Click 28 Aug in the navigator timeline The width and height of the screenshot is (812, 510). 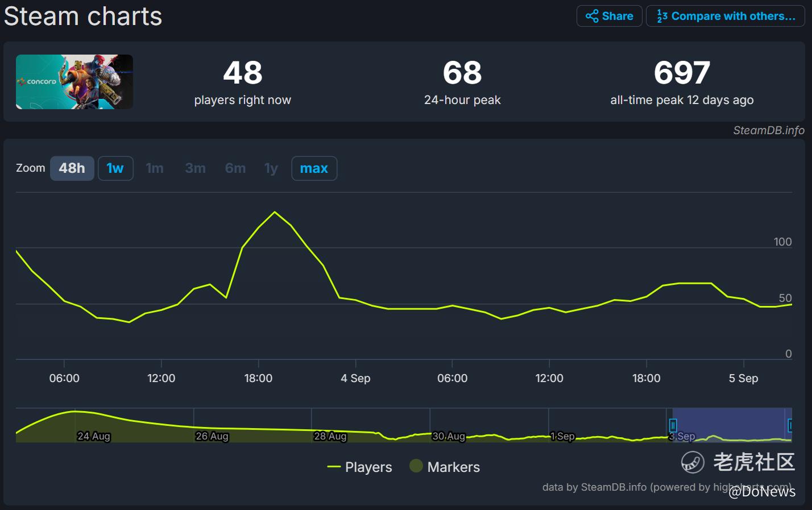[x=330, y=436]
